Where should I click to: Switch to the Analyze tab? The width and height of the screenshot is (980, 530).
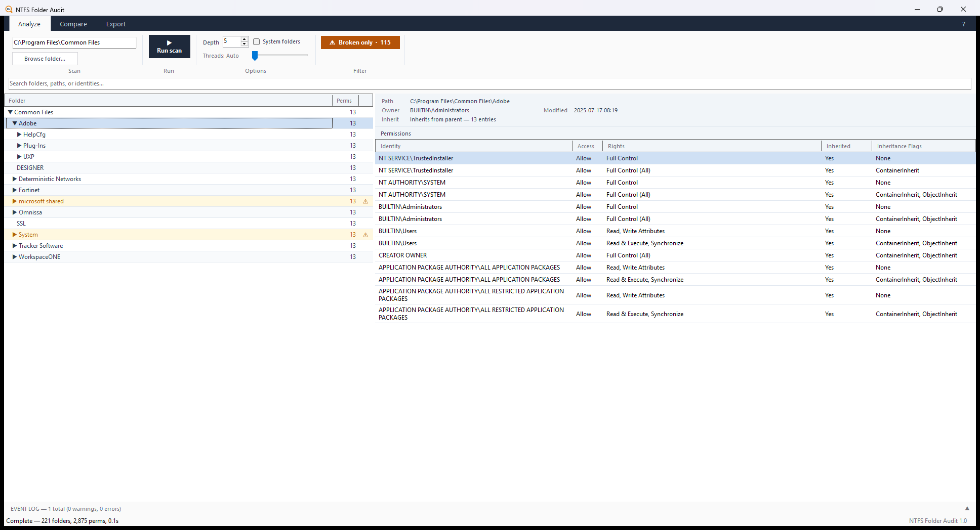pos(29,24)
